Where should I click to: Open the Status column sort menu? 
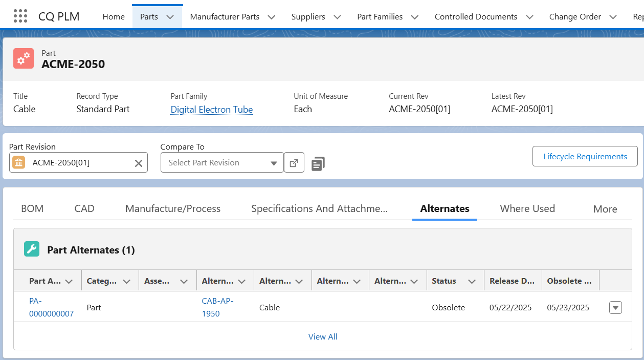pos(472,281)
